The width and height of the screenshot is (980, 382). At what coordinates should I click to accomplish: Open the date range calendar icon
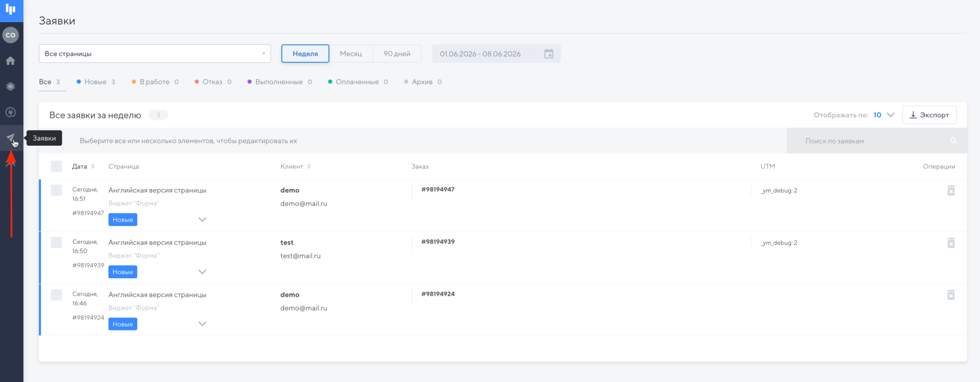click(549, 54)
